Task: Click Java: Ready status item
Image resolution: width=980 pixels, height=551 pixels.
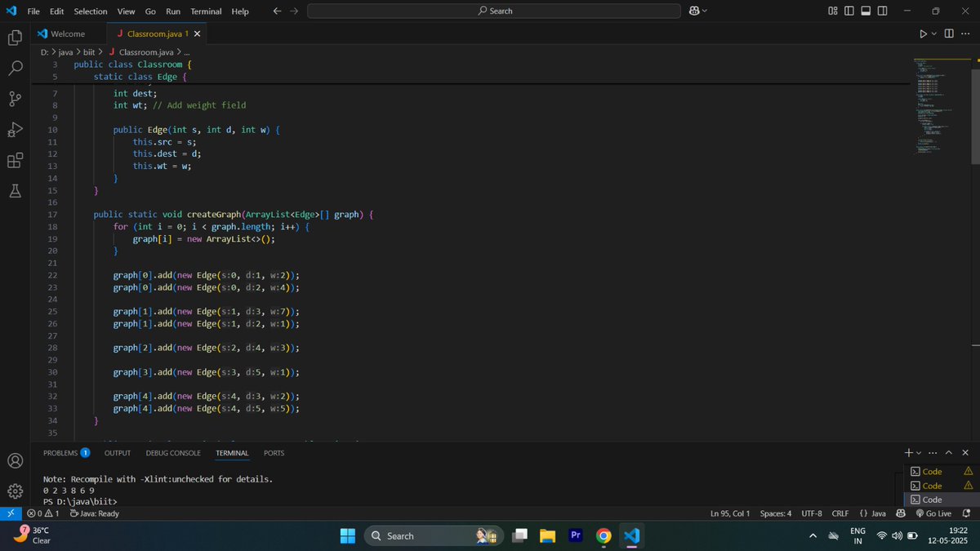Action: 94,513
